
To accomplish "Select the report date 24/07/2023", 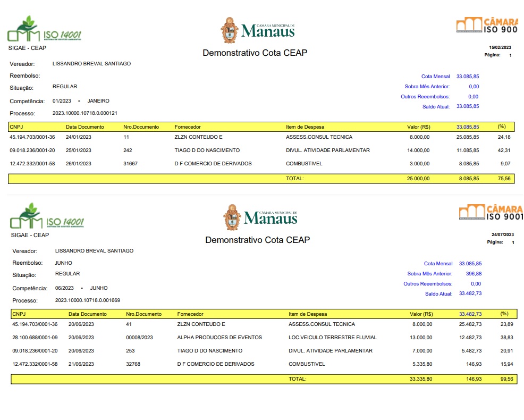I will point(503,235).
